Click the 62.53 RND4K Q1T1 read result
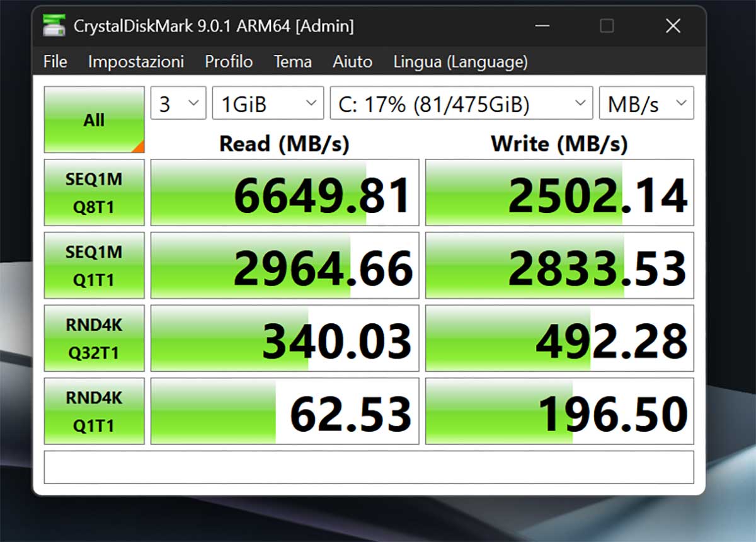 coord(285,411)
